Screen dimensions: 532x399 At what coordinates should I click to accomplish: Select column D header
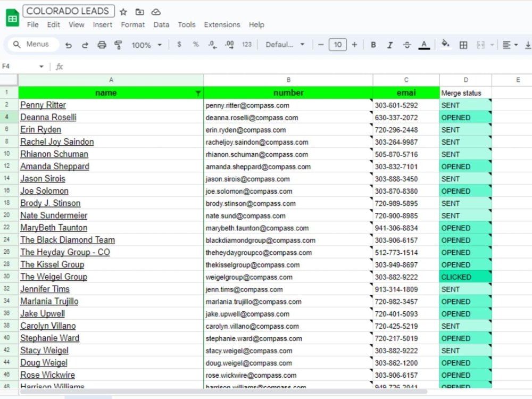[x=465, y=80]
